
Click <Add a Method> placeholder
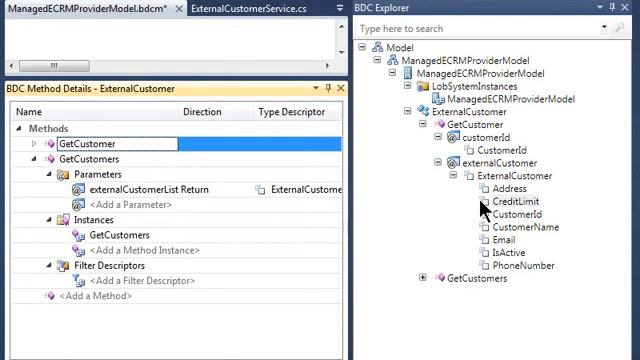pyautogui.click(x=96, y=296)
